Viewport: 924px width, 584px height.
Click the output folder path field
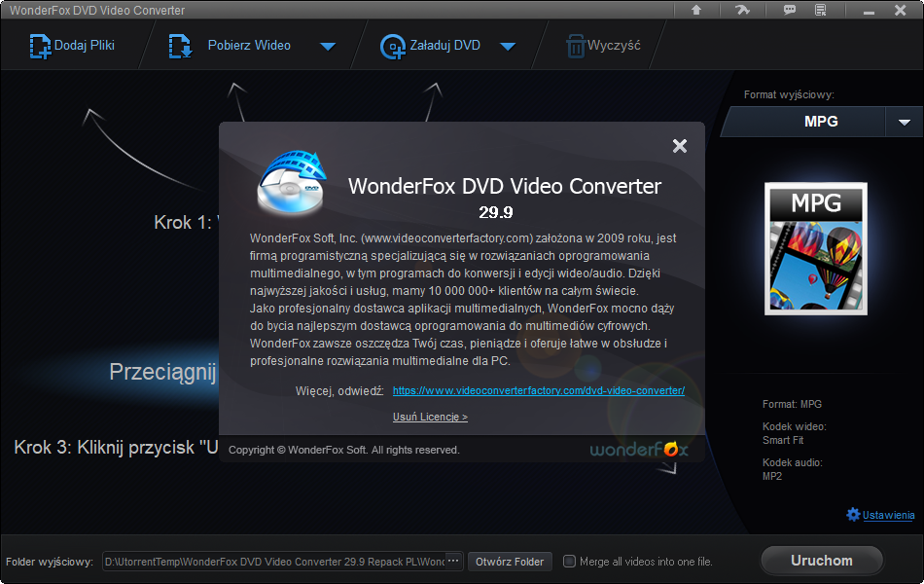[274, 562]
